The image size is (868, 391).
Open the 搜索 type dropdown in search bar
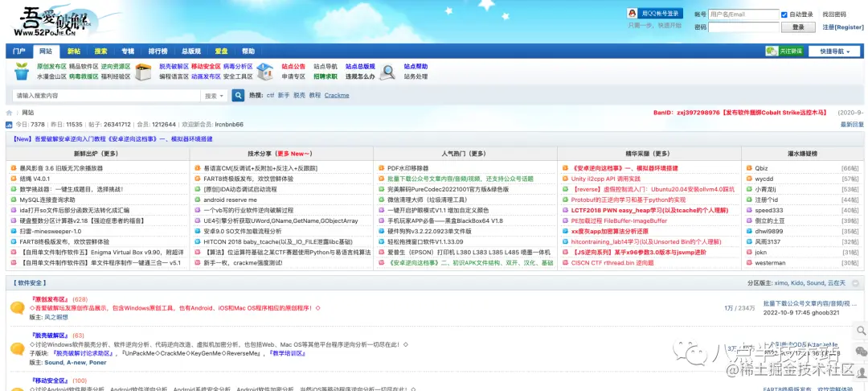point(215,95)
